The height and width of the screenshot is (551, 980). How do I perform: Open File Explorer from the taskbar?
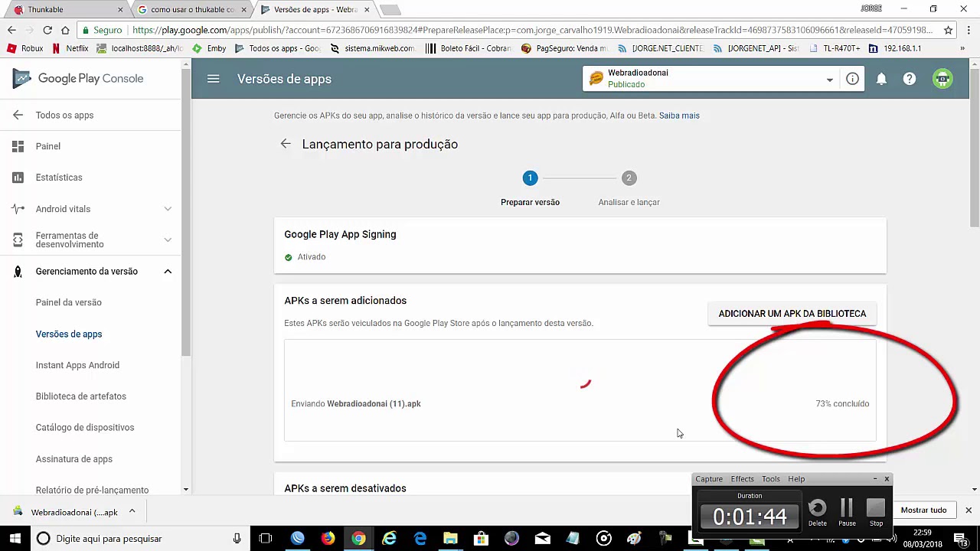coord(450,539)
